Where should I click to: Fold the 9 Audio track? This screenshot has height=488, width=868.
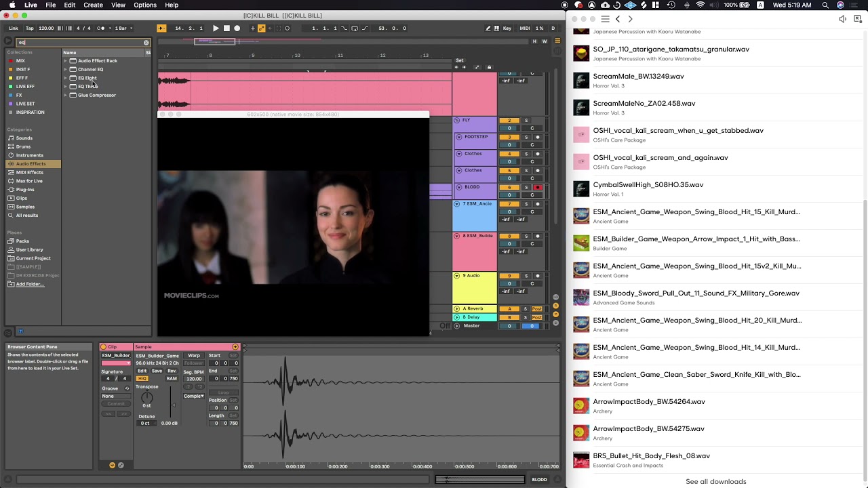(x=456, y=276)
